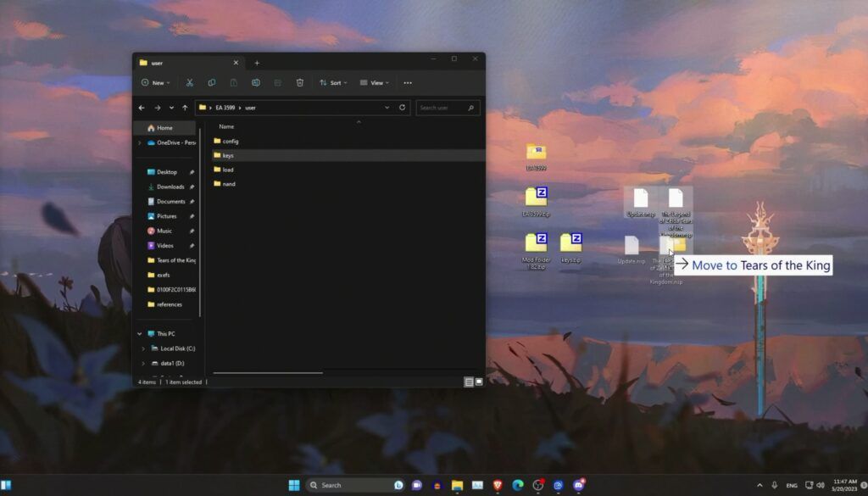Viewport: 868px width, 496px height.
Task: Click the horizontal scrollbar in file list
Action: pyautogui.click(x=268, y=372)
